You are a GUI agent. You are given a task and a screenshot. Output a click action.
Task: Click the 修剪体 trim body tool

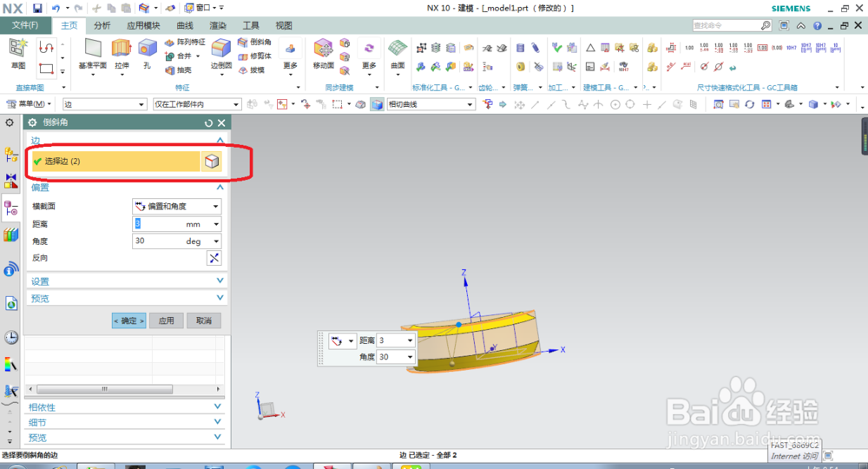tap(254, 56)
